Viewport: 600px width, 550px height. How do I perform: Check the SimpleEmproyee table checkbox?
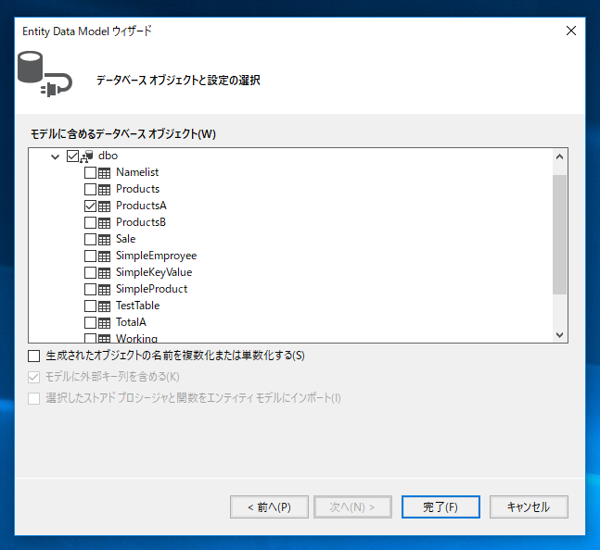[x=90, y=256]
